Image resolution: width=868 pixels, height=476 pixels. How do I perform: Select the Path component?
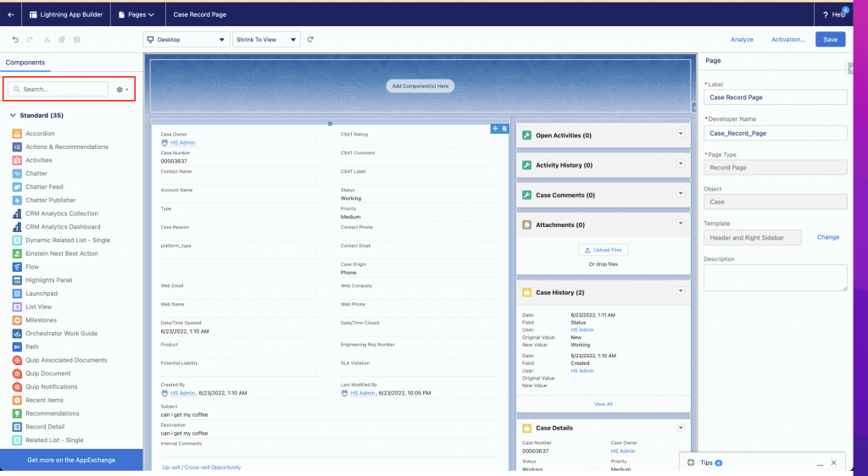tap(32, 347)
